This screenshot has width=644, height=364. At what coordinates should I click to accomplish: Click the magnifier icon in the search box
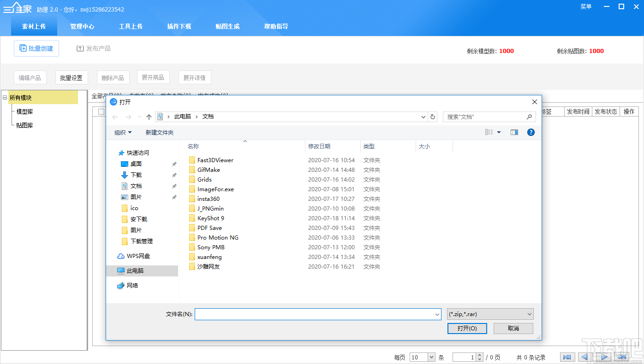point(530,117)
